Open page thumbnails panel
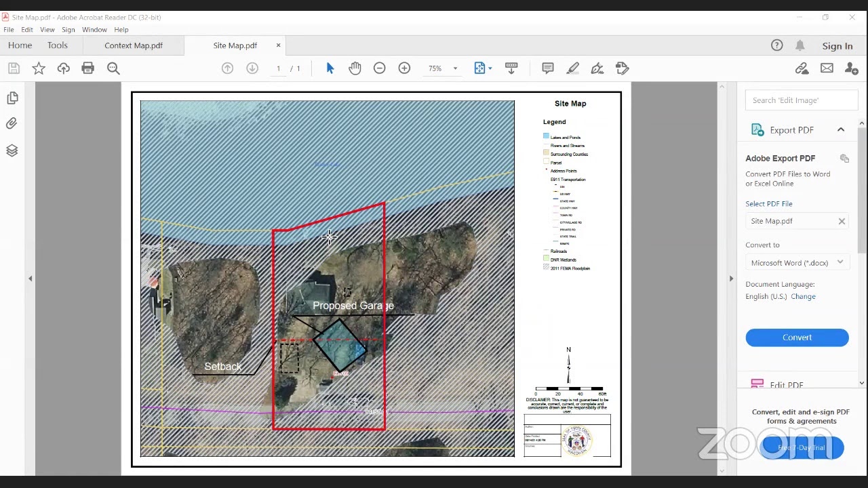 click(12, 98)
